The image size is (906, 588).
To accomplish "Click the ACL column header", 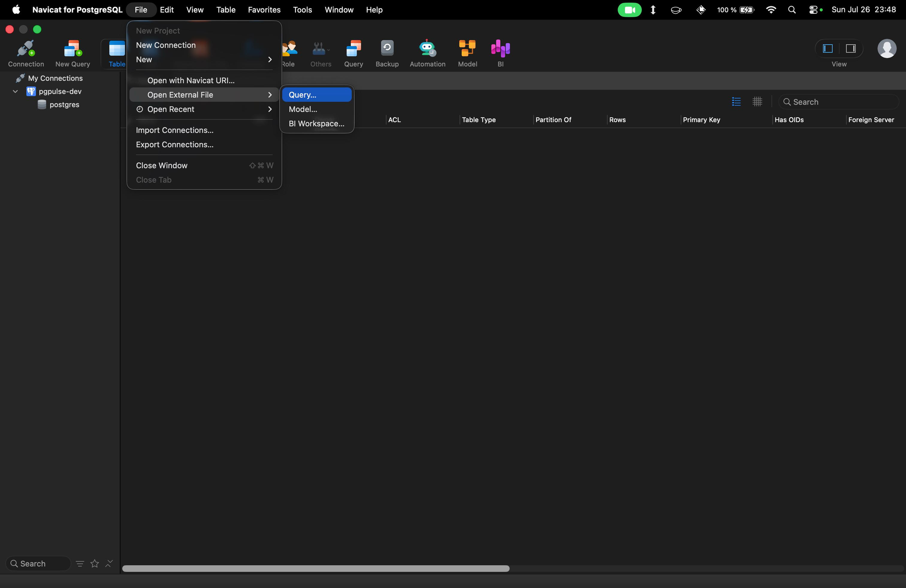I will click(422, 120).
